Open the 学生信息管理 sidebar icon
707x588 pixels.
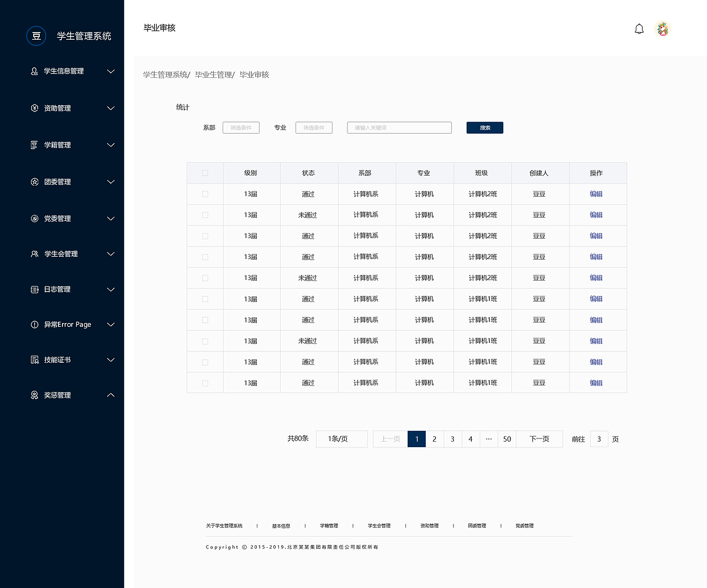[x=34, y=71]
